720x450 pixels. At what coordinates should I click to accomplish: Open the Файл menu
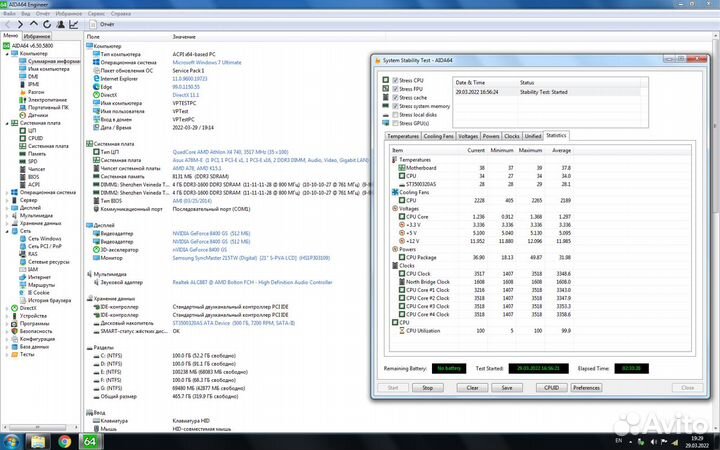(x=9, y=14)
